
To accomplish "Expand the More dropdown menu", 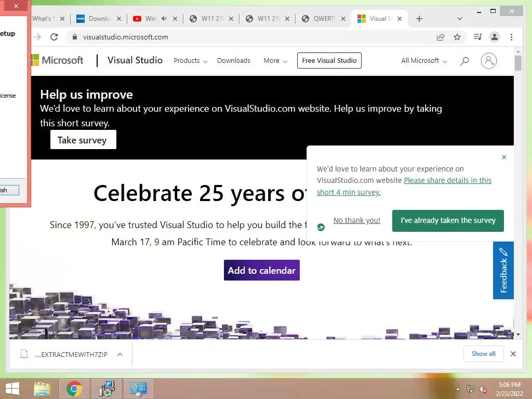I will click(x=275, y=61).
